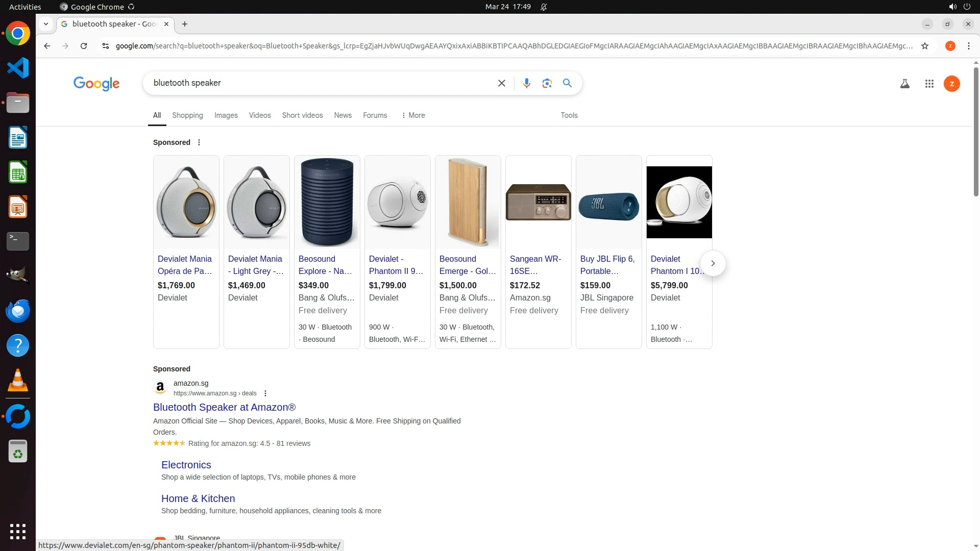Bookmark this page with star icon
Viewport: 980px width, 551px height.
click(924, 46)
